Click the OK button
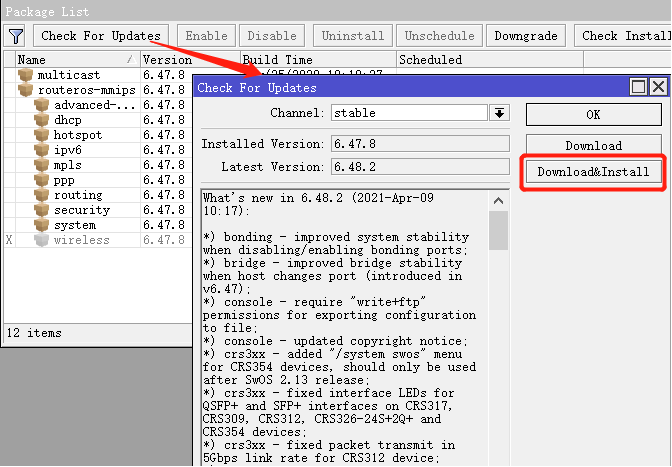Viewport: 672px width, 467px height. click(x=593, y=114)
